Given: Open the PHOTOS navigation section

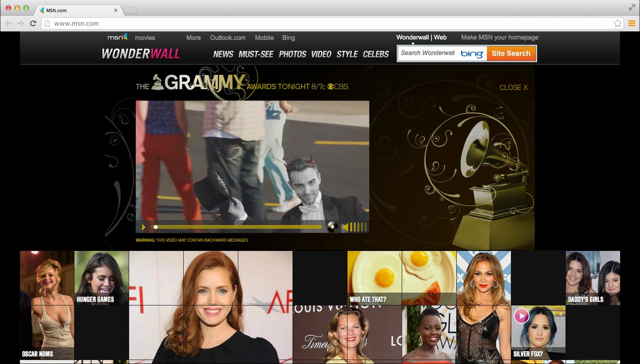Looking at the screenshot, I should [292, 54].
